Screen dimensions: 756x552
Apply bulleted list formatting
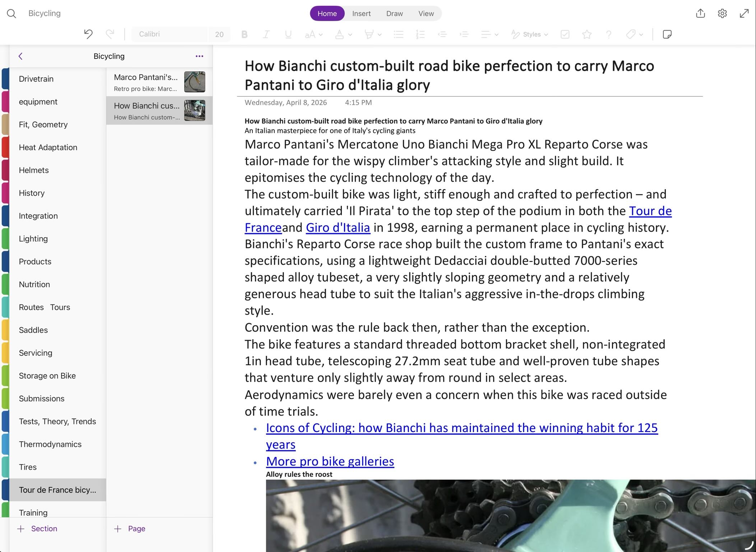point(398,34)
